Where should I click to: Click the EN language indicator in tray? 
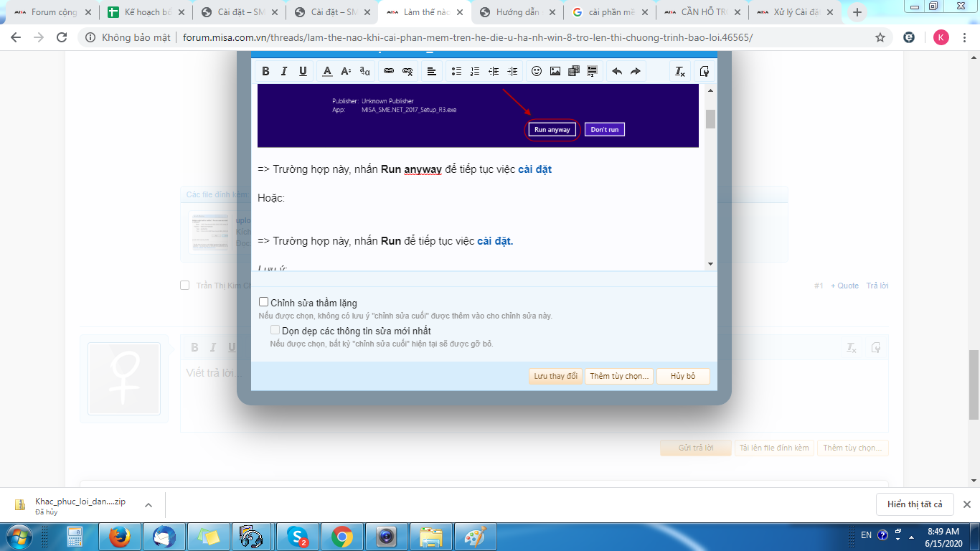coord(866,535)
